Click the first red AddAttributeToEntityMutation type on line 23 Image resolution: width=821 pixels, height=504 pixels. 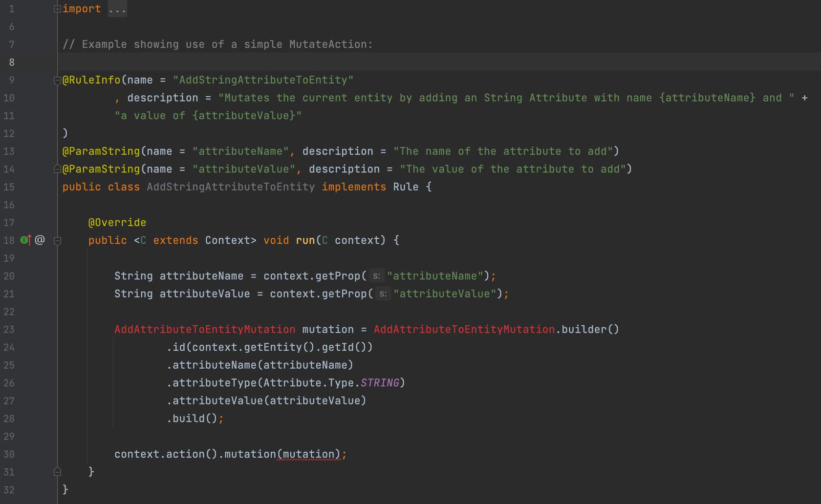pyautogui.click(x=205, y=330)
